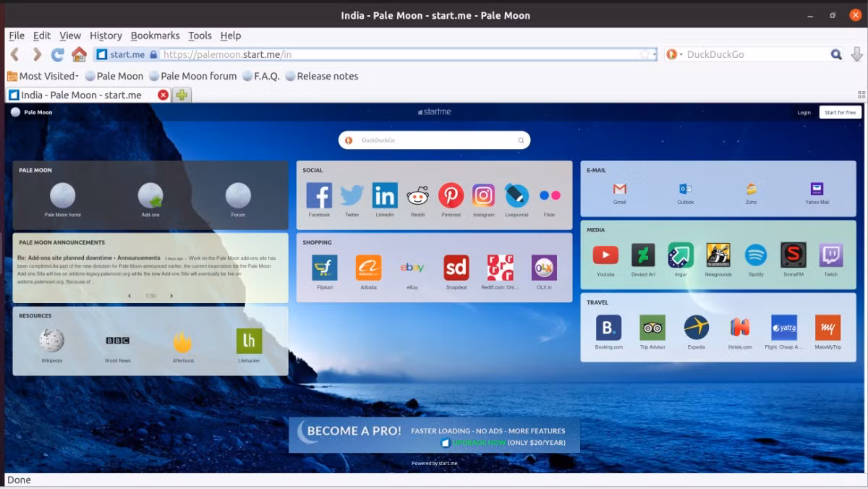Viewport: 868px width, 489px height.
Task: Open Booking.com in the Travel widget
Action: pos(608,328)
